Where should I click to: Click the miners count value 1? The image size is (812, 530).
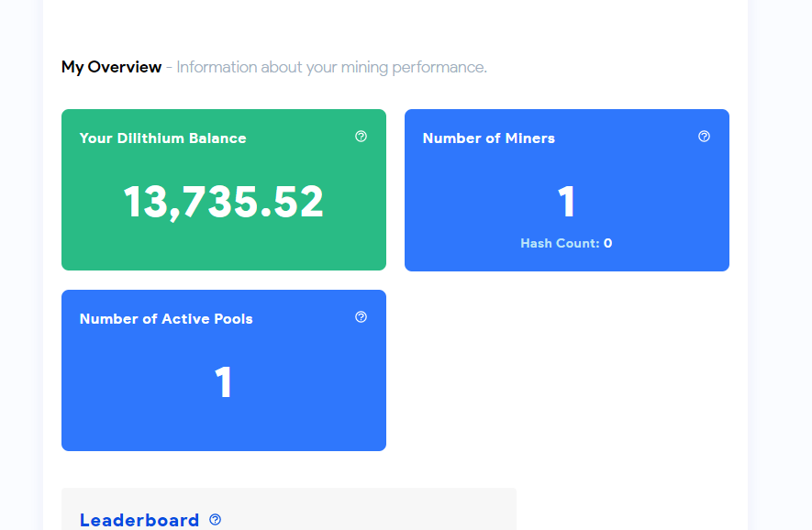[566, 202]
